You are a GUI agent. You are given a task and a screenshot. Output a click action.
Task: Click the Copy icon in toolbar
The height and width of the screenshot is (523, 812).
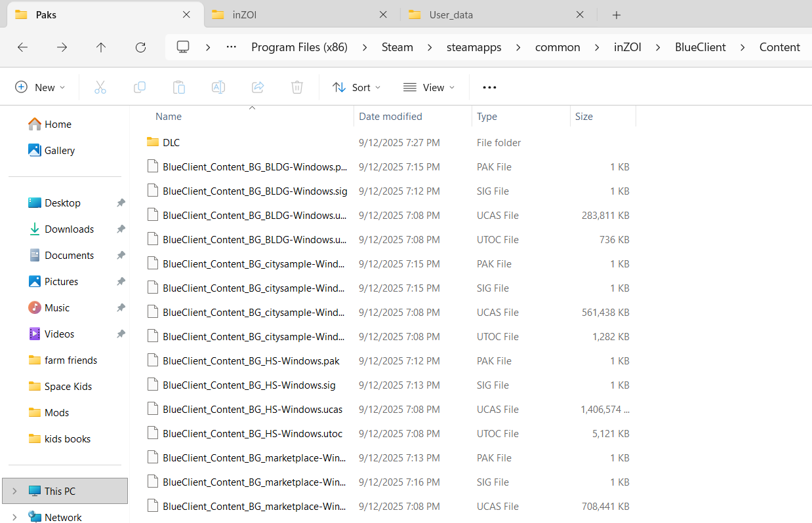tap(140, 87)
